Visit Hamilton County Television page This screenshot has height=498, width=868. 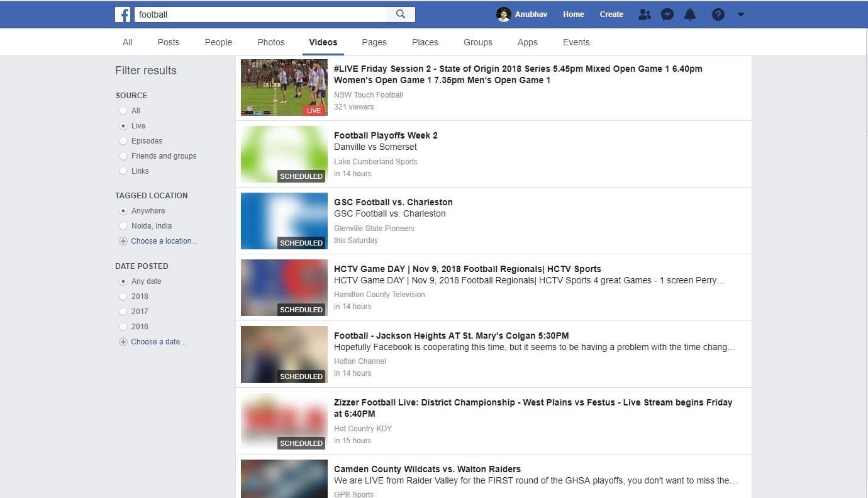click(x=379, y=295)
